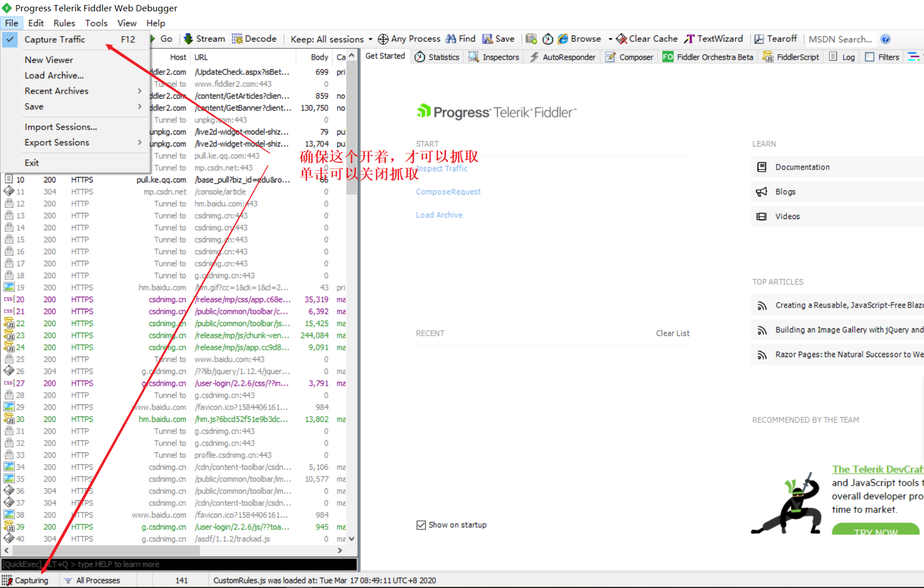Click session list scroll-up arrow
This screenshot has width=924, height=588.
tap(352, 56)
